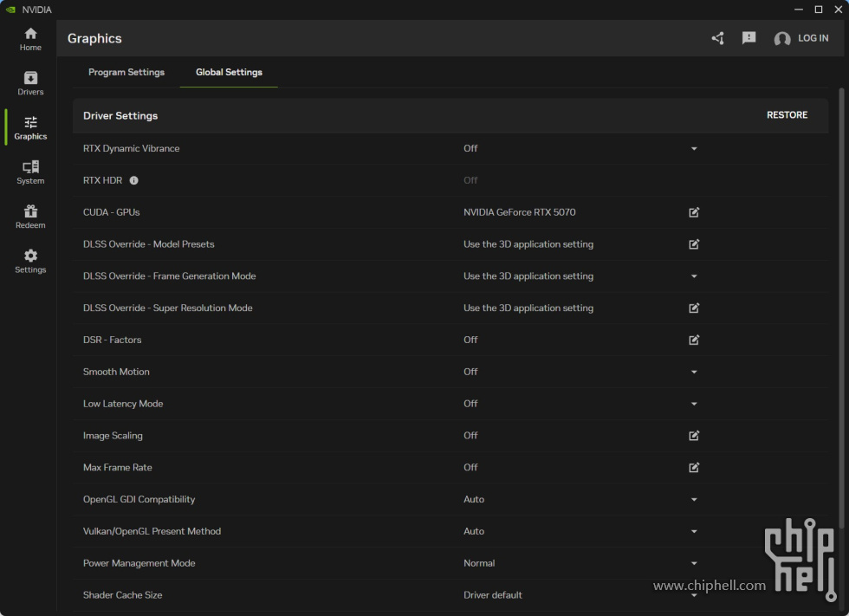Click LOG IN text
Viewport: 849px width, 616px height.
[x=813, y=38]
